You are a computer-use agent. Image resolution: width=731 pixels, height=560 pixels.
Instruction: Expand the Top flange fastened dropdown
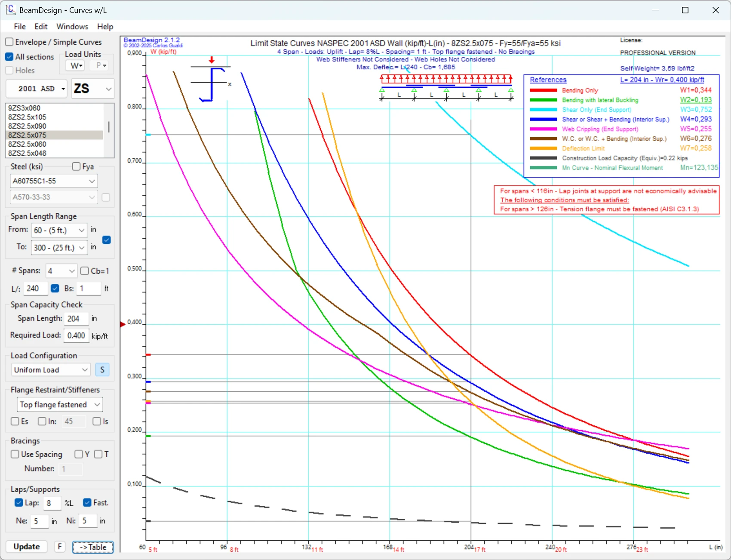tap(60, 405)
